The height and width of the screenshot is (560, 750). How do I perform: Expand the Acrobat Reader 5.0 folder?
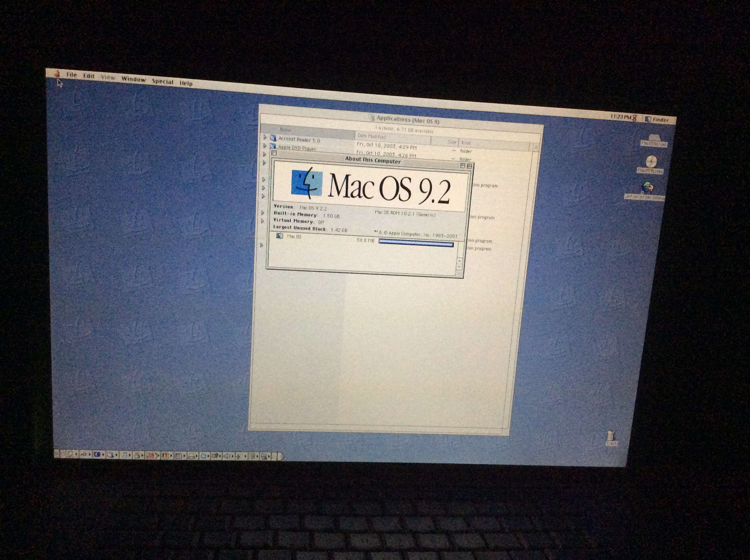click(x=265, y=137)
